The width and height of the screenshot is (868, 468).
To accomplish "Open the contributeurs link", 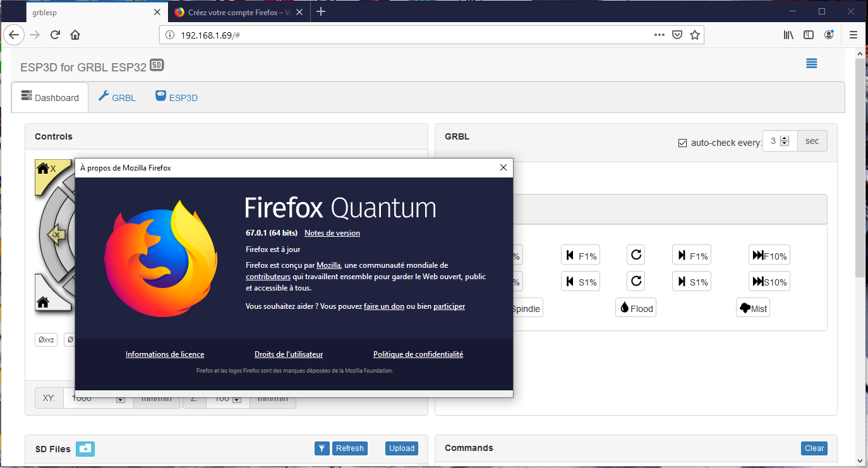I will [268, 277].
